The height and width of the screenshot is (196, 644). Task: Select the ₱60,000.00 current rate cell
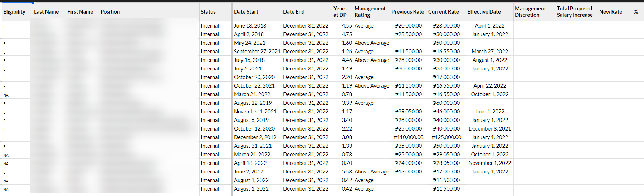pos(446,103)
